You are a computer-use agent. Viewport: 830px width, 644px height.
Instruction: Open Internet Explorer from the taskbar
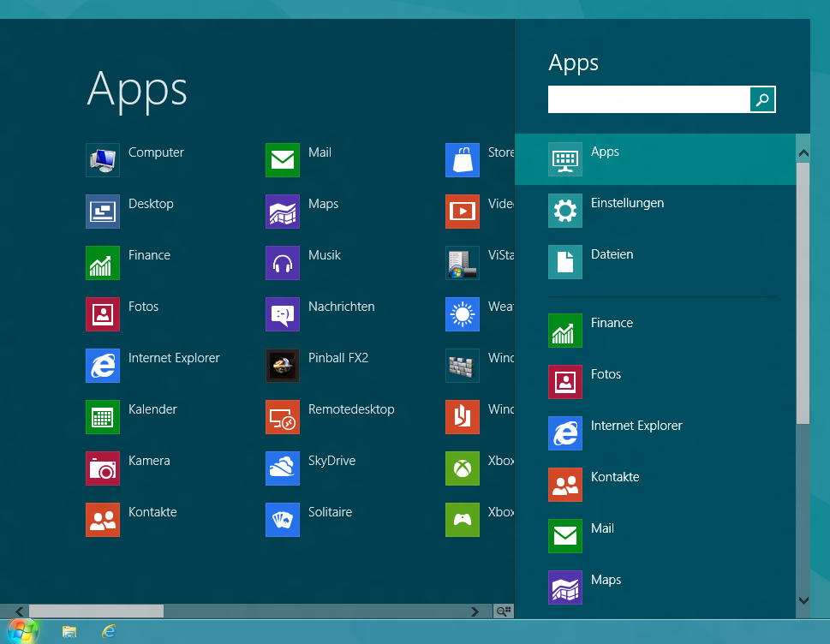(x=109, y=631)
